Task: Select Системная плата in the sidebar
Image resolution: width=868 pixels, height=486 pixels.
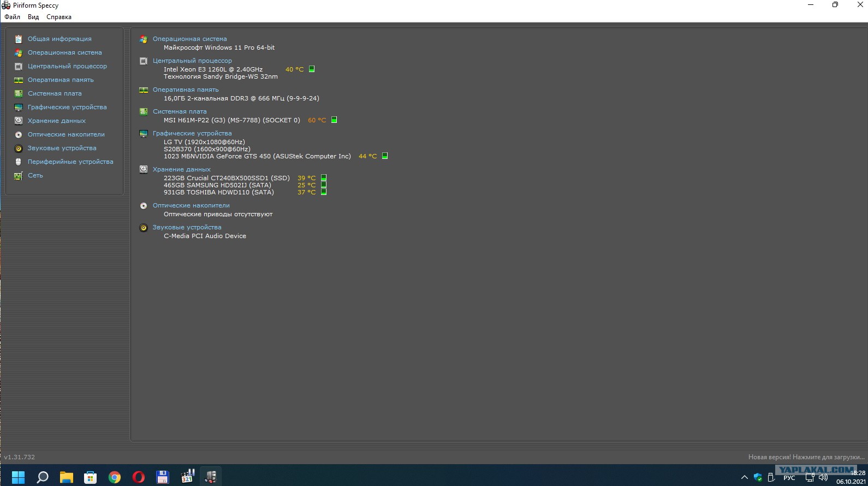Action: (x=55, y=93)
